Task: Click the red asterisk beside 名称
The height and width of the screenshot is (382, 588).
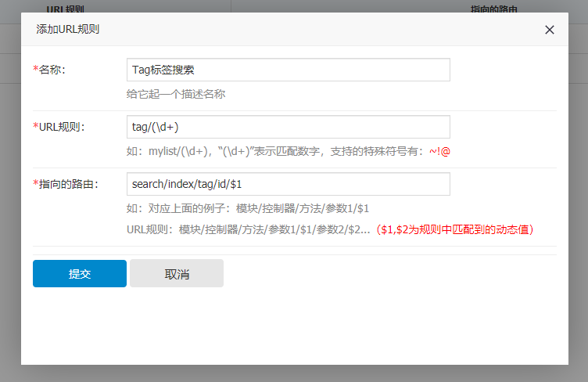Action: pos(35,70)
